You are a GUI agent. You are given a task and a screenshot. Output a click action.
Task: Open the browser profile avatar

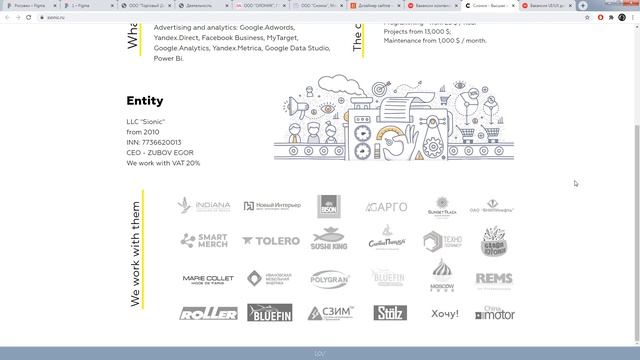[x=622, y=18]
